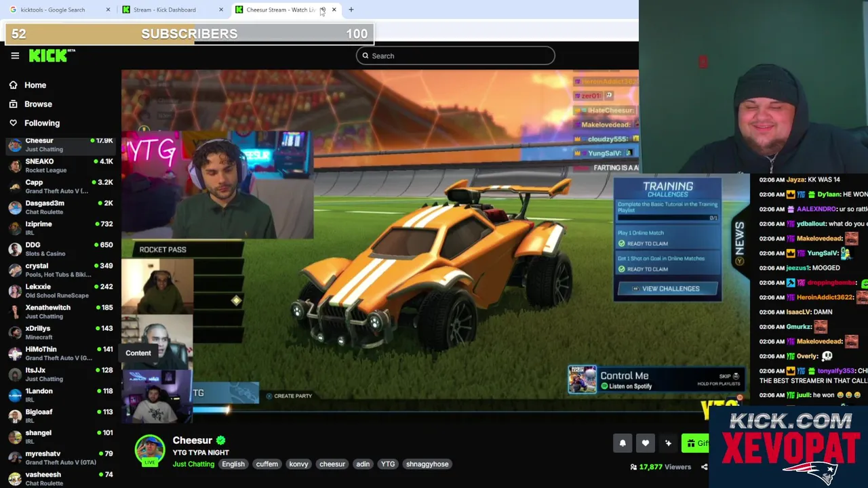This screenshot has width=868, height=488.
Task: Click Cheesur channel name heading
Action: point(193,441)
